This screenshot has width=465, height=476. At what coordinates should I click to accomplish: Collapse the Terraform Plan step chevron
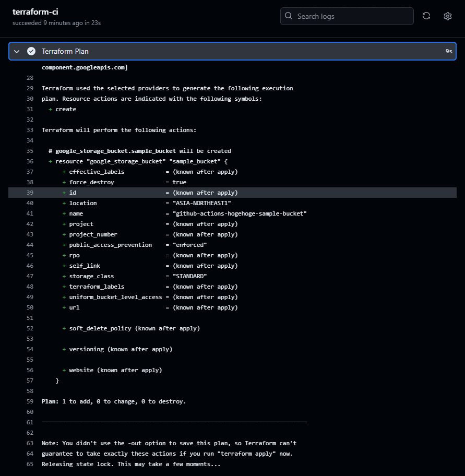tap(17, 51)
